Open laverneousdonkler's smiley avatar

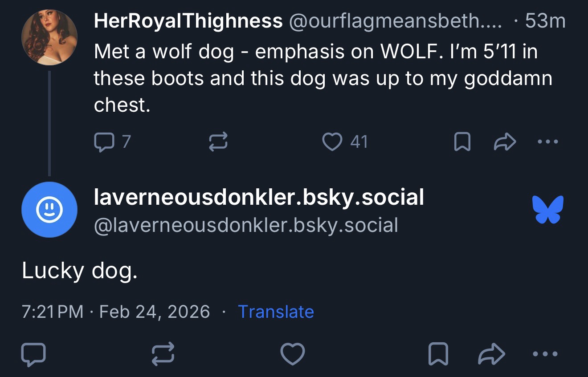[49, 210]
